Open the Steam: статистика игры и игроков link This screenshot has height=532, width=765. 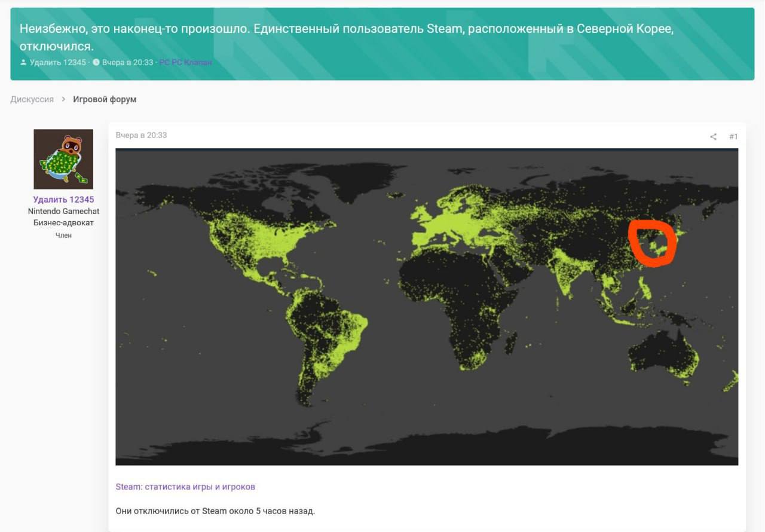click(x=185, y=487)
